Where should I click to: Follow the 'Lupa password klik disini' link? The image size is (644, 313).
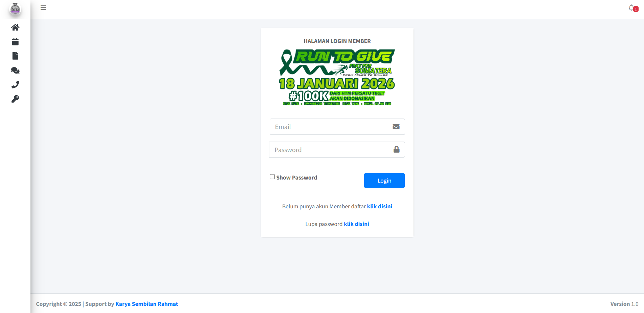pos(356,224)
